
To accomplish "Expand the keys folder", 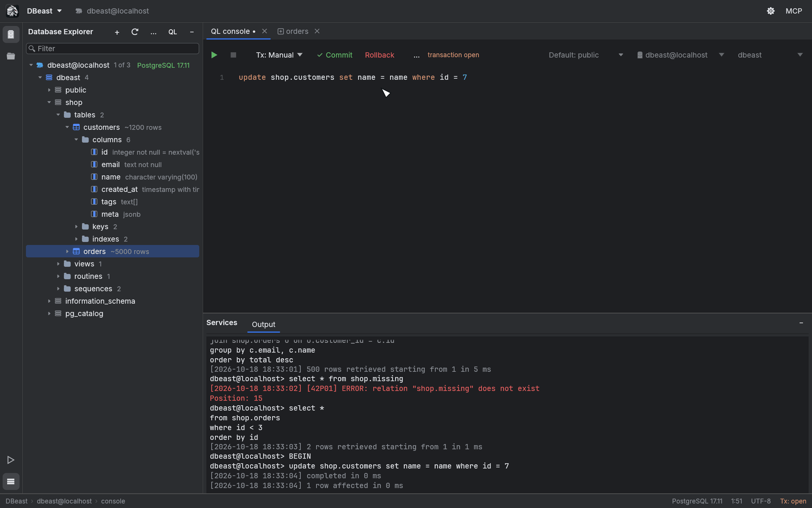I will tap(76, 227).
